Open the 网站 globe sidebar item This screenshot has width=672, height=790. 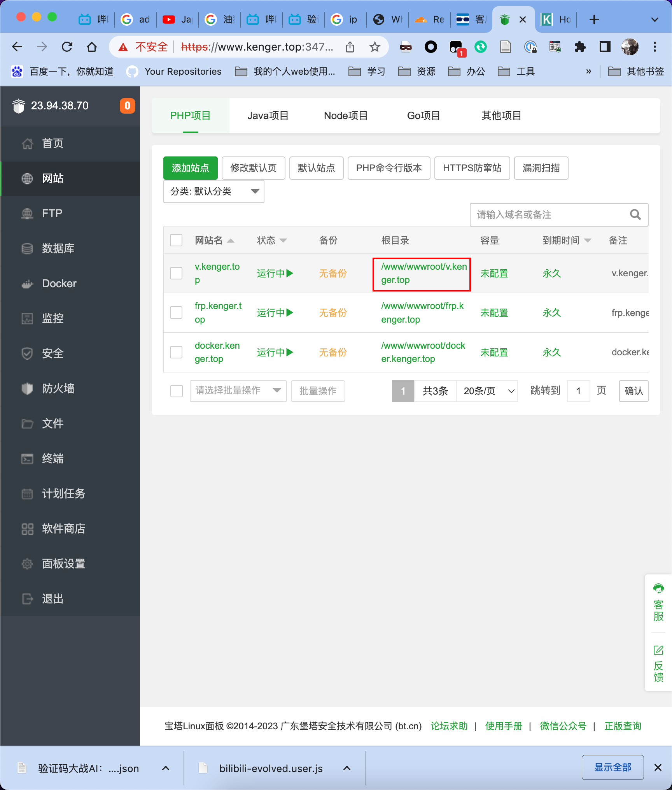point(70,179)
